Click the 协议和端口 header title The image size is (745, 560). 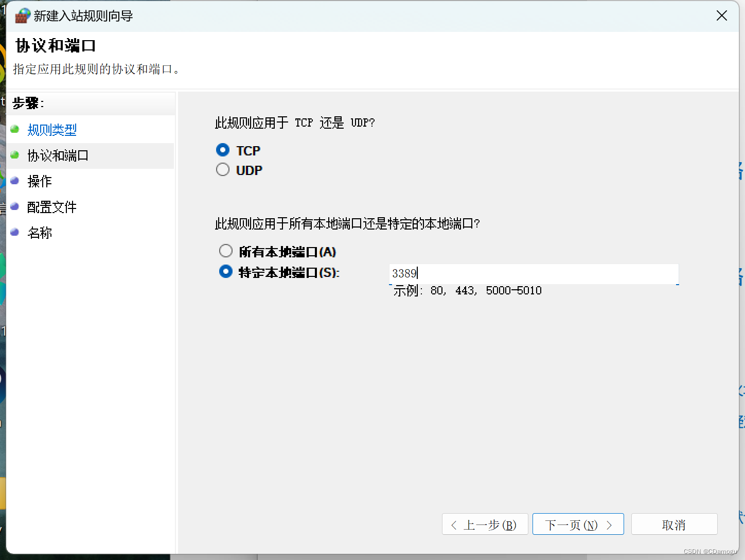[x=55, y=45]
